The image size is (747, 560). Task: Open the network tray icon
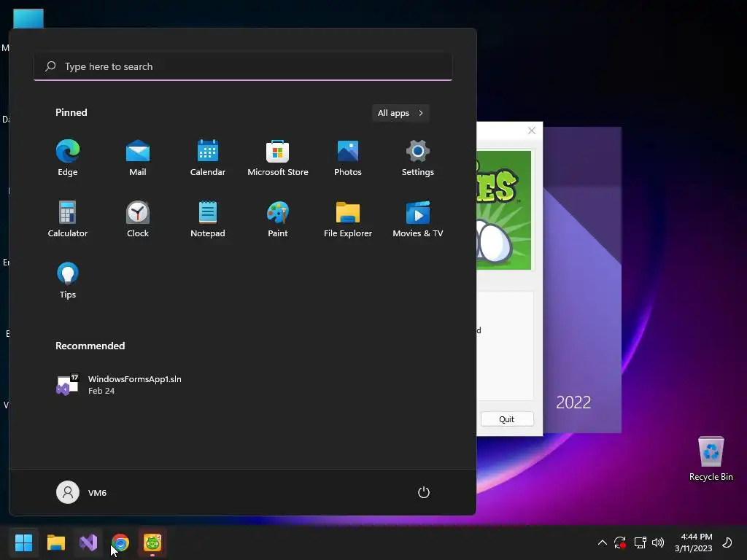[x=640, y=542]
